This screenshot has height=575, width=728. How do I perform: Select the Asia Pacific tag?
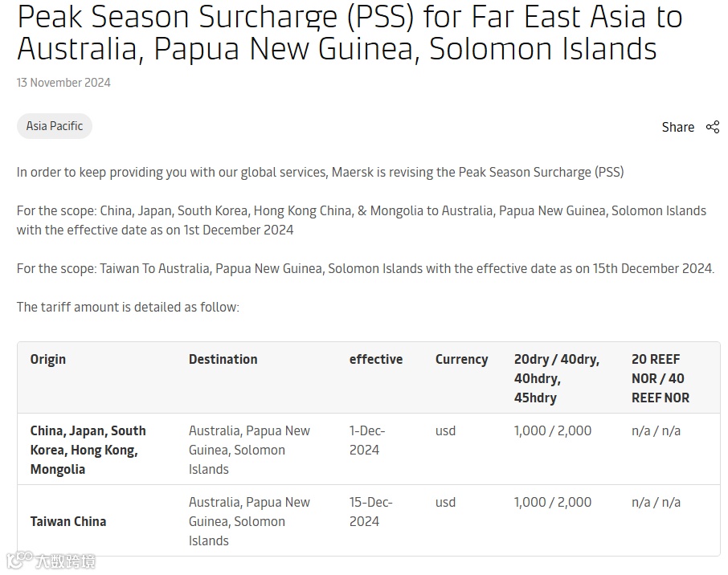(55, 126)
